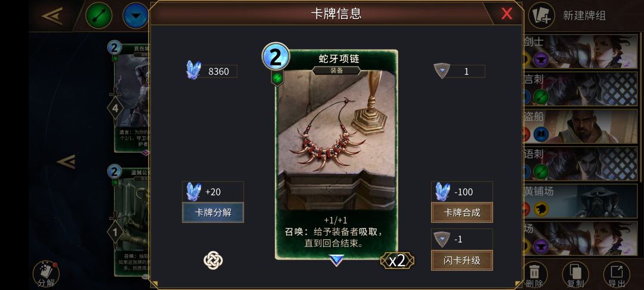Click the 闪卡升级 button
The image size is (644, 290).
click(x=462, y=260)
